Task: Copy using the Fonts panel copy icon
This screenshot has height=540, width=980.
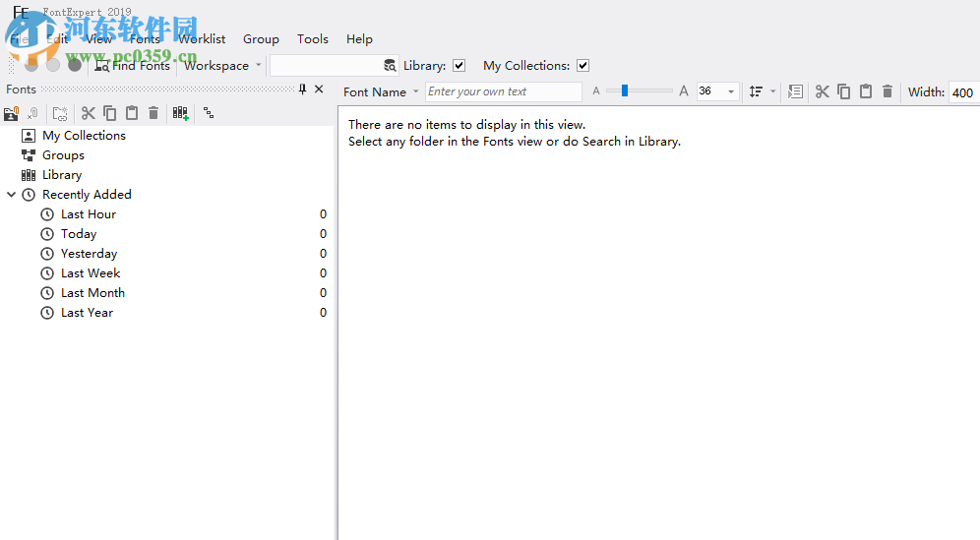Action: click(109, 113)
